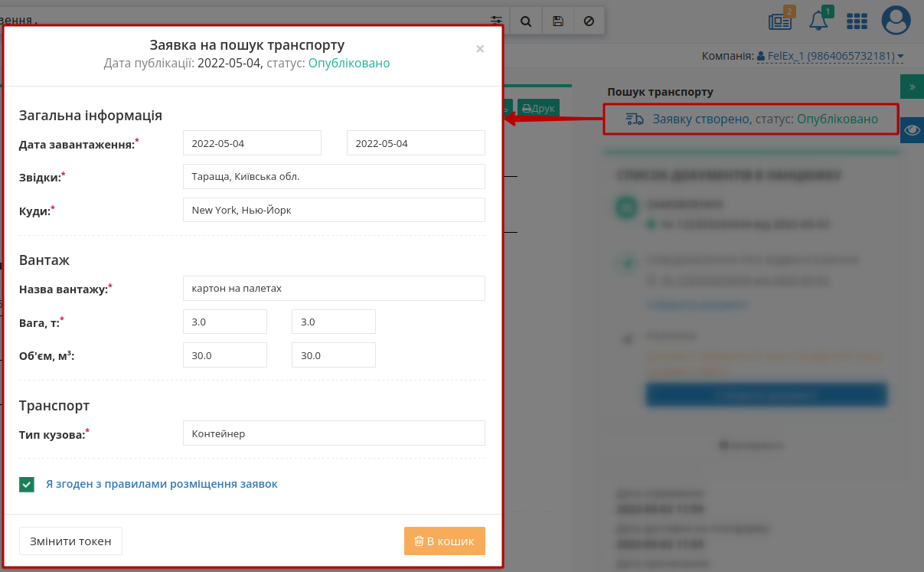Viewport: 924px width, 572px height.
Task: Click the Заявку створено link
Action: tap(700, 119)
